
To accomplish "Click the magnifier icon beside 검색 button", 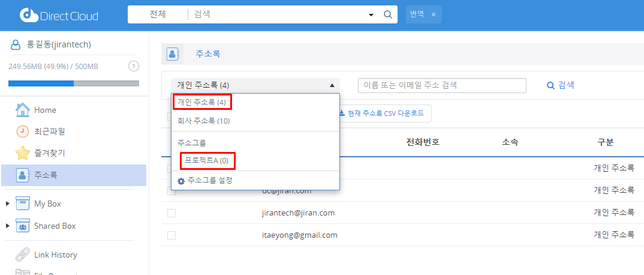I will (x=551, y=85).
